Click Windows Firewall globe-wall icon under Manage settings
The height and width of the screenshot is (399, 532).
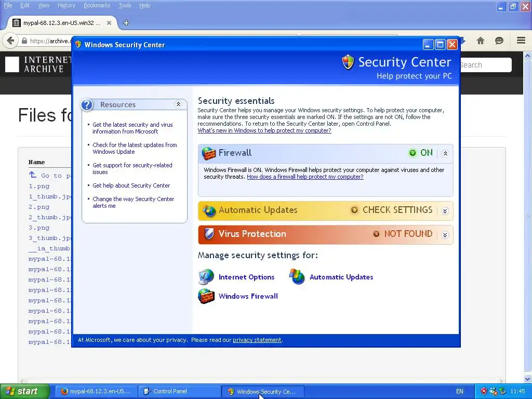pyautogui.click(x=206, y=296)
